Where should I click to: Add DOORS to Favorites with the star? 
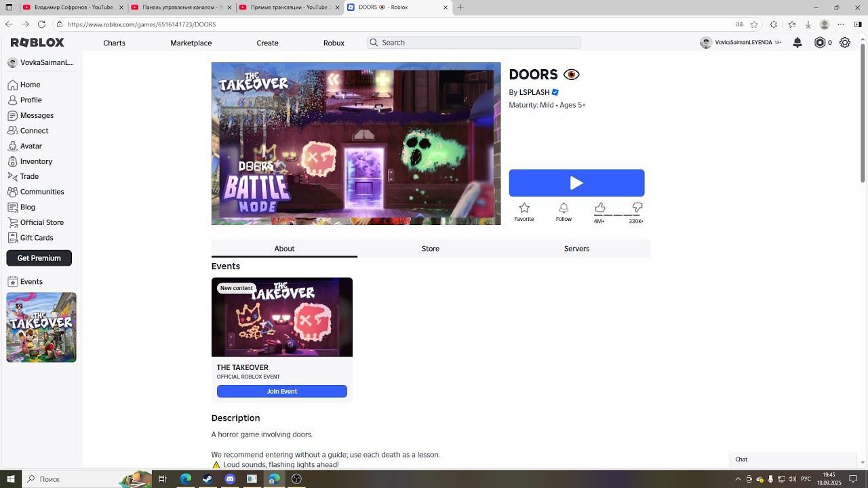[524, 208]
